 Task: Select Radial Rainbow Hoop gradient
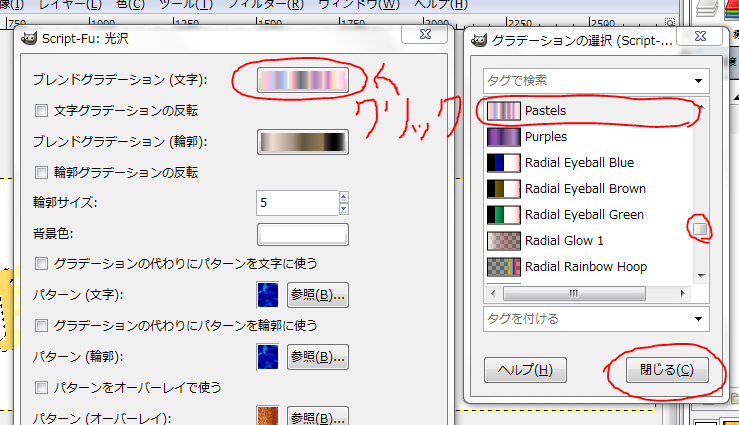(589, 267)
